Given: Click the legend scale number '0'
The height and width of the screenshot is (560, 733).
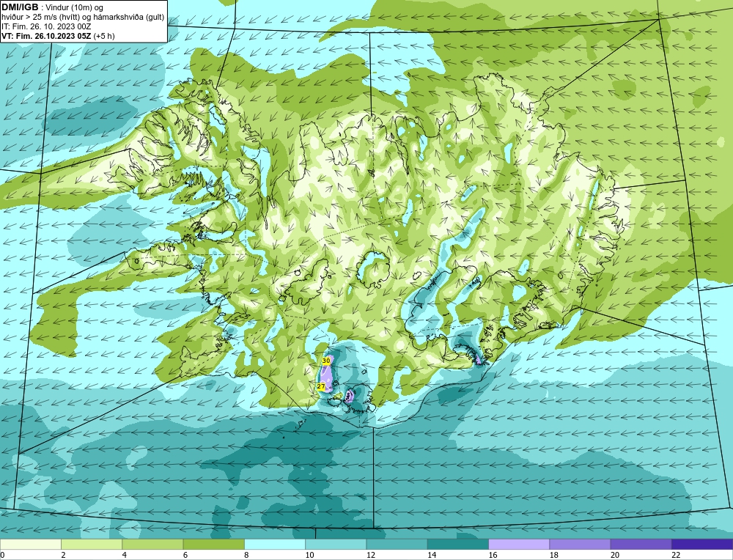Looking at the screenshot, I should pos(3,555).
